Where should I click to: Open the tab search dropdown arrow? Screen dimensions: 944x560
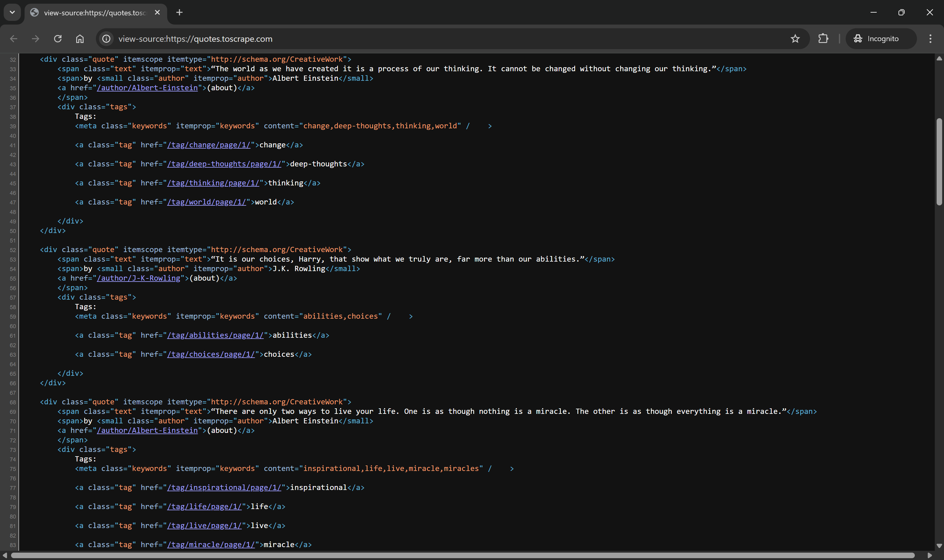[x=12, y=12]
